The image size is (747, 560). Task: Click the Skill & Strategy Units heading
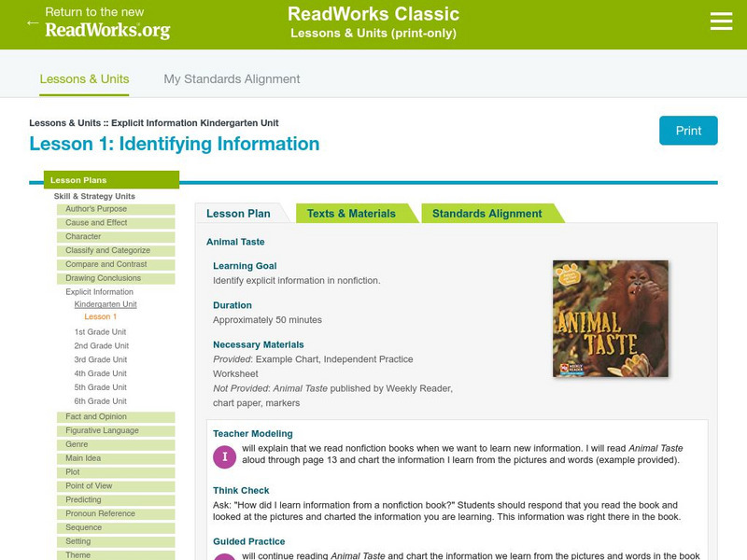tap(94, 196)
